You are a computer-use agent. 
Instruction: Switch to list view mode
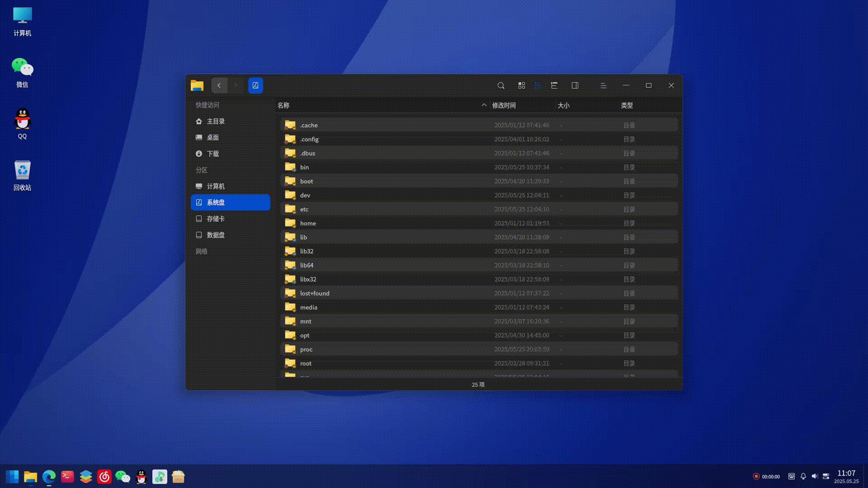tap(538, 85)
